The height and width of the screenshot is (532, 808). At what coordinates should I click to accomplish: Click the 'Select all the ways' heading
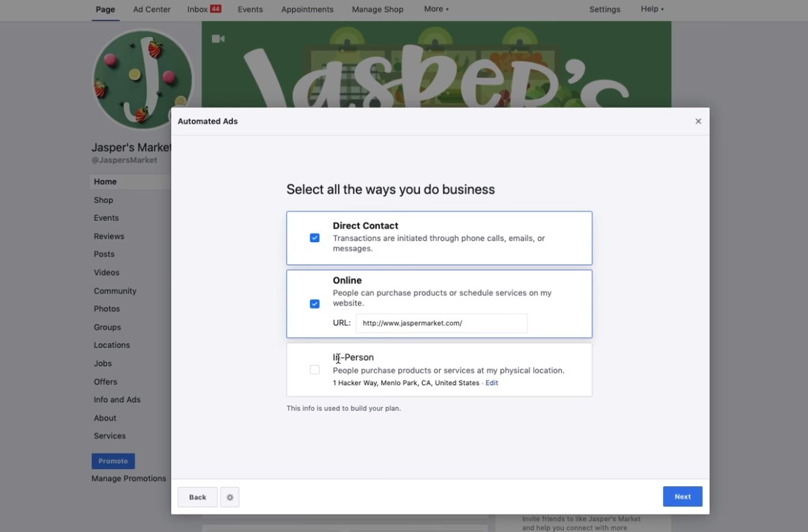click(x=391, y=189)
